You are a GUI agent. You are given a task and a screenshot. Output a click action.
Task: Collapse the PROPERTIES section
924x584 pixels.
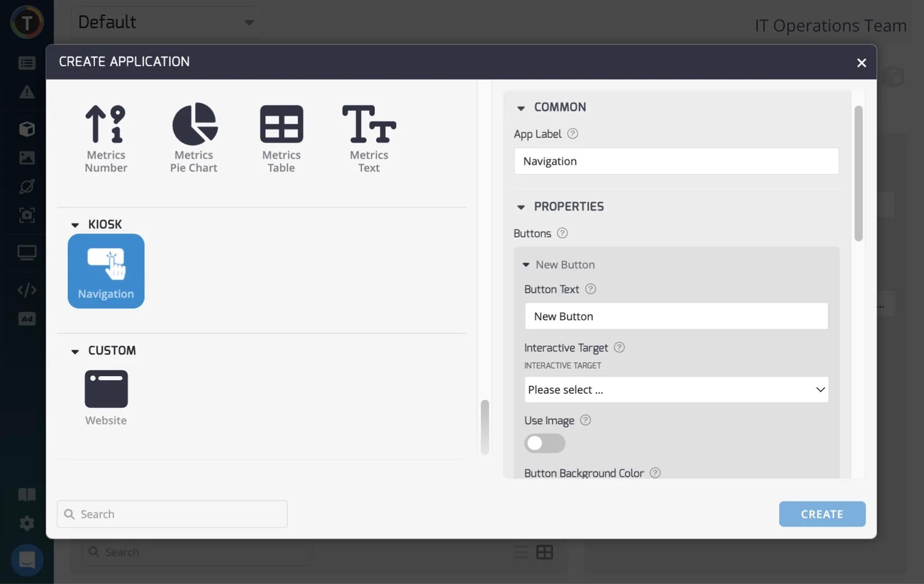point(521,207)
